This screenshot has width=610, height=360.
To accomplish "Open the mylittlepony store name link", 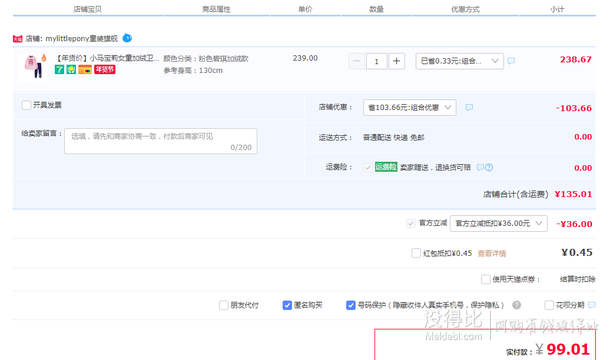I will pyautogui.click(x=81, y=39).
